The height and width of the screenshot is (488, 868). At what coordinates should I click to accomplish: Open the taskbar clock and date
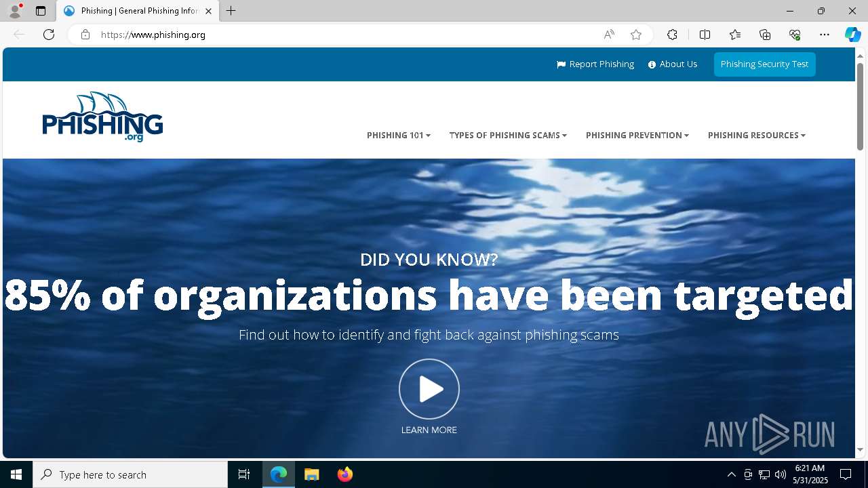point(810,474)
